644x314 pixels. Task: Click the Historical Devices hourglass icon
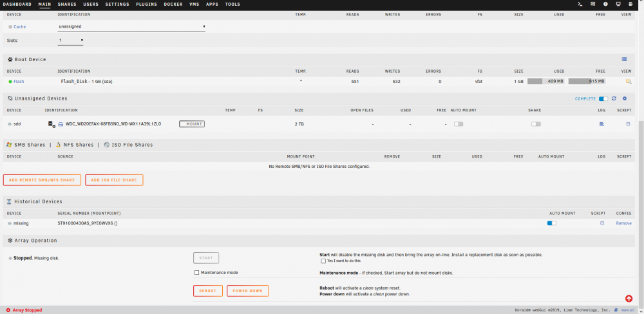(x=9, y=201)
